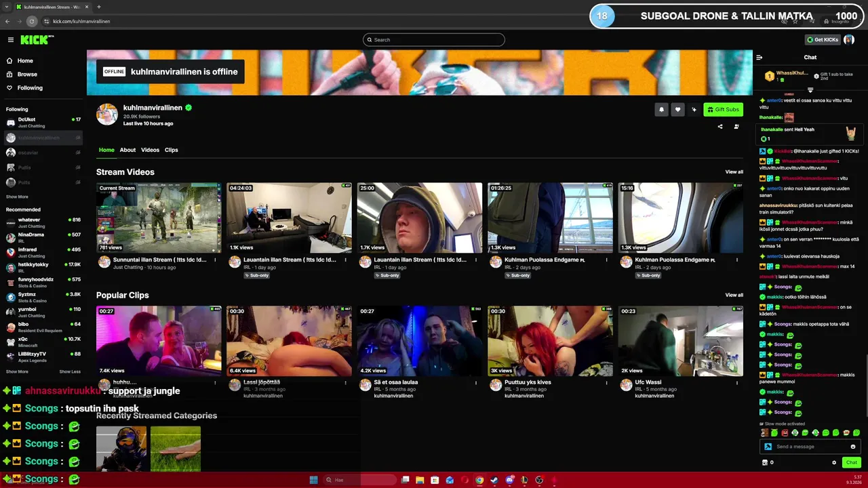
Task: Open the user profile avatar menu
Action: [x=849, y=39]
